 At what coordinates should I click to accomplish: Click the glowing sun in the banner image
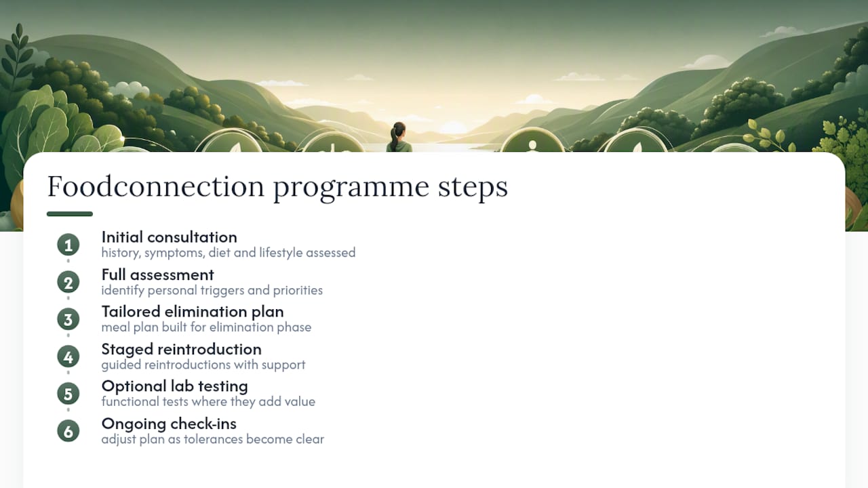click(453, 127)
